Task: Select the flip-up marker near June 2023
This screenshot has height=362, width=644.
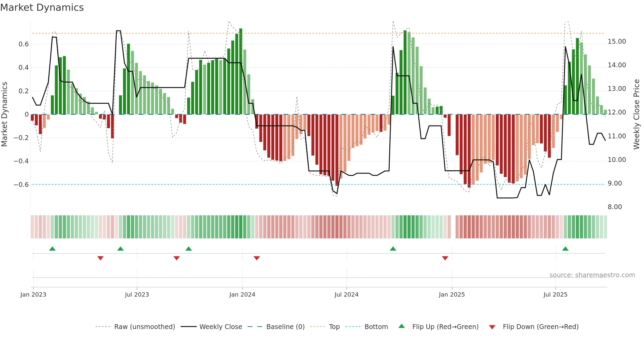Action: (x=120, y=249)
